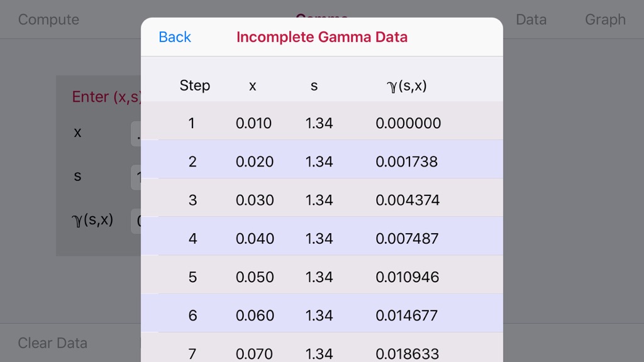The image size is (644, 362).
Task: Select row with gamma 0.010946
Action: click(x=322, y=275)
